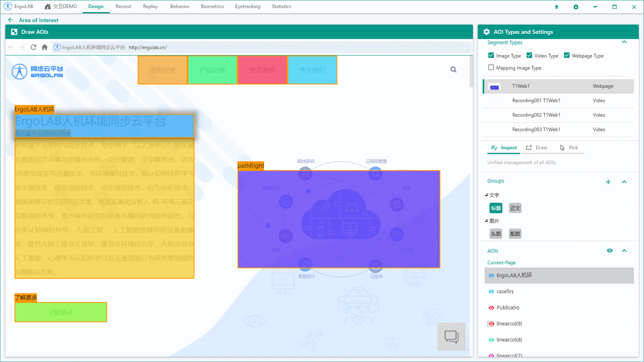
Task: Select the 标题 group tag
Action: coord(496,208)
